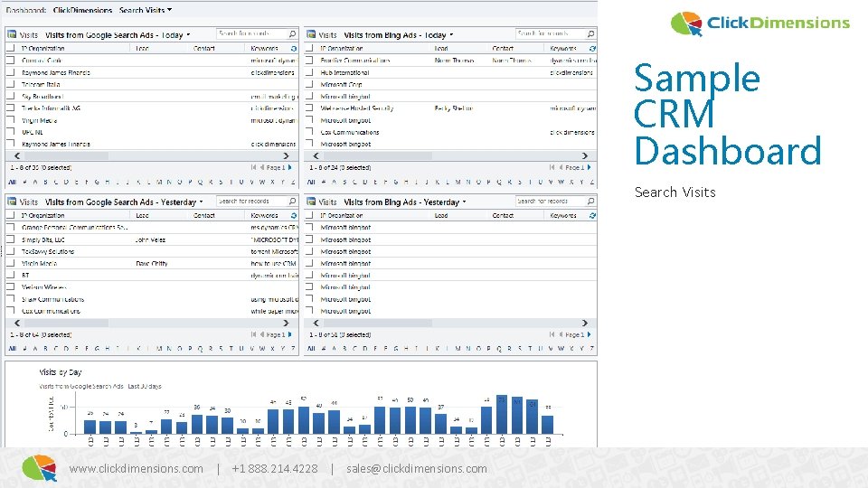Go to next page in Bing Ads Today panel
The image size is (868, 488).
(589, 167)
